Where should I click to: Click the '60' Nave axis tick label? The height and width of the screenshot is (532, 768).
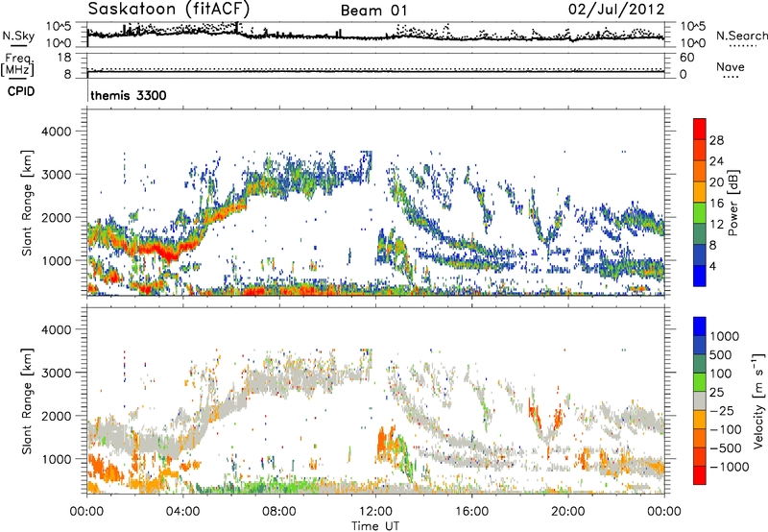point(686,58)
